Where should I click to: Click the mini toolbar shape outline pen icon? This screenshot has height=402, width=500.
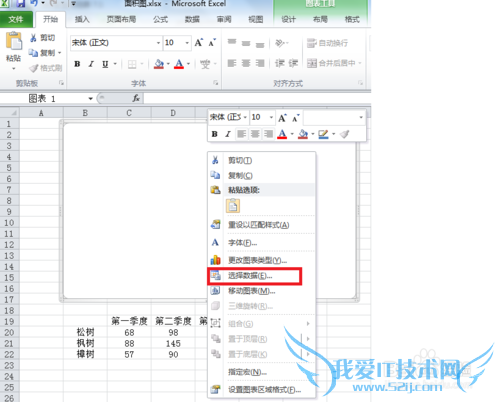tap(323, 134)
